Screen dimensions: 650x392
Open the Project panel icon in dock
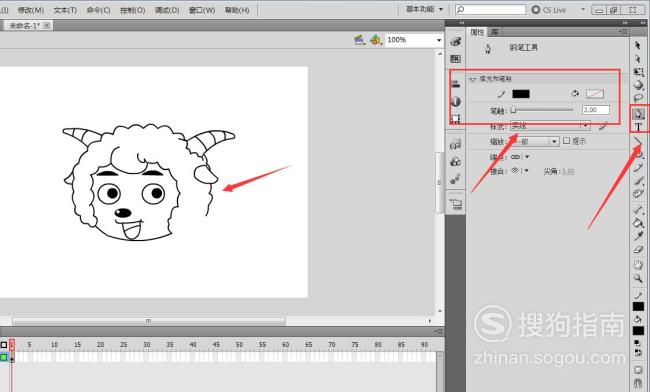[456, 204]
